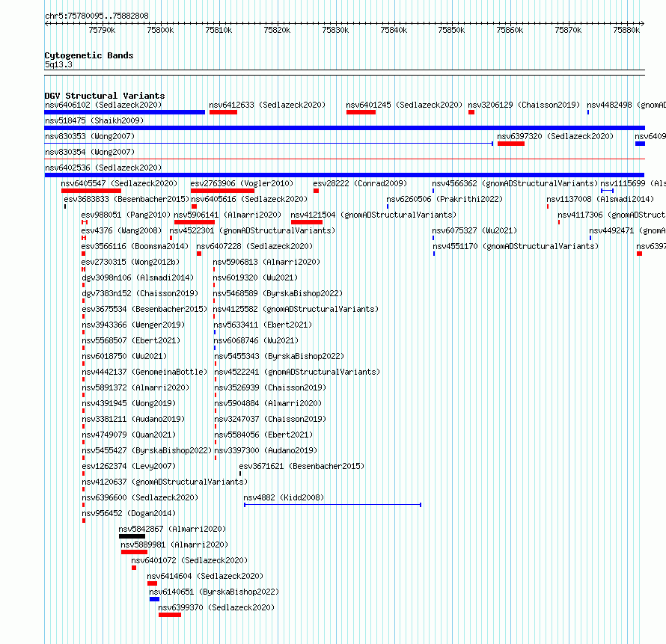Open nsv6405547 (Sedlazeck2020) label
Screen dimensions: 666x644
[x=119, y=183]
